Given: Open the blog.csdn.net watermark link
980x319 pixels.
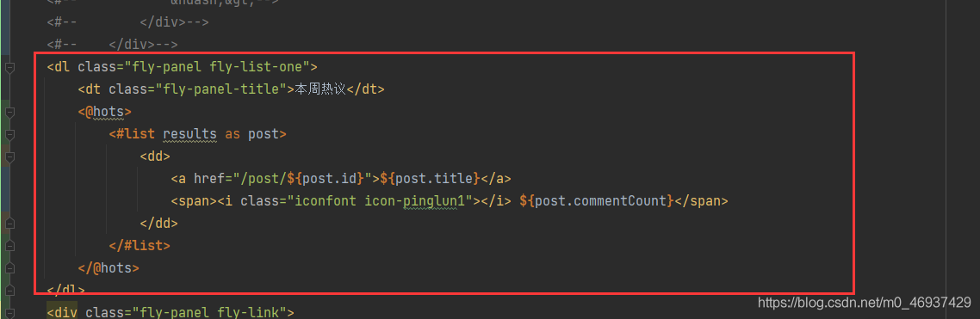Looking at the screenshot, I should [865, 304].
